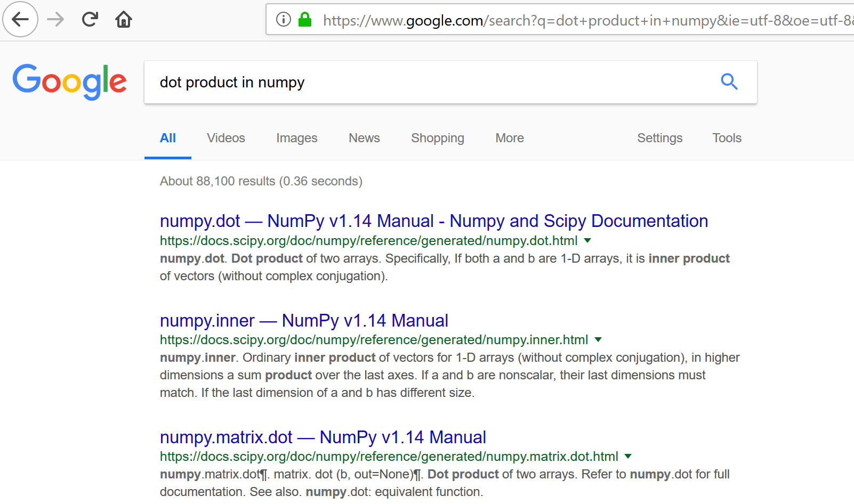Viewport: 854px width, 504px height.
Task: Click the snippet 'documentation. See also. numpy.dot: equivalent function.'
Action: pyautogui.click(x=321, y=492)
